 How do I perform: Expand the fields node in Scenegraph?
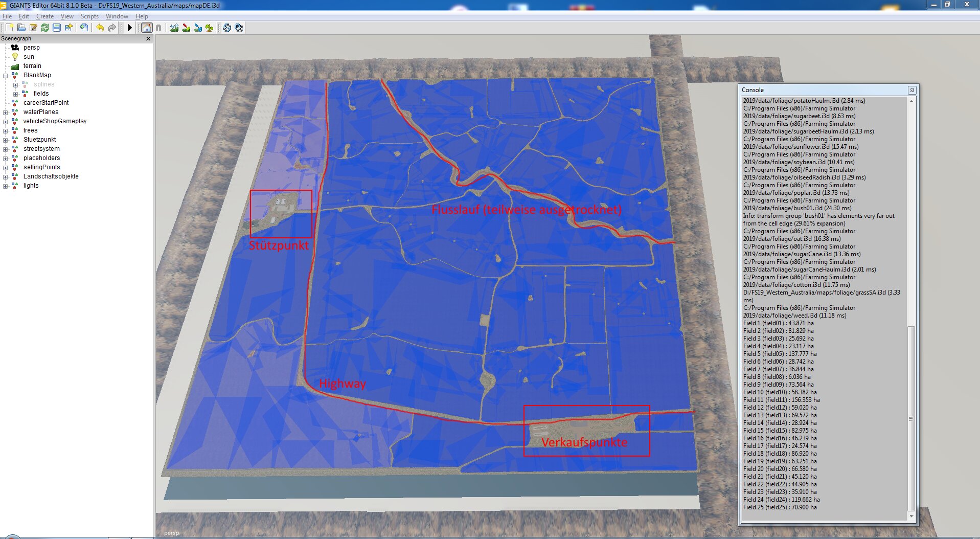point(15,94)
